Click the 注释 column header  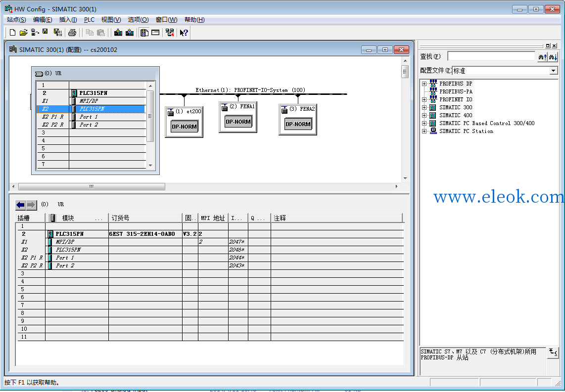point(336,218)
